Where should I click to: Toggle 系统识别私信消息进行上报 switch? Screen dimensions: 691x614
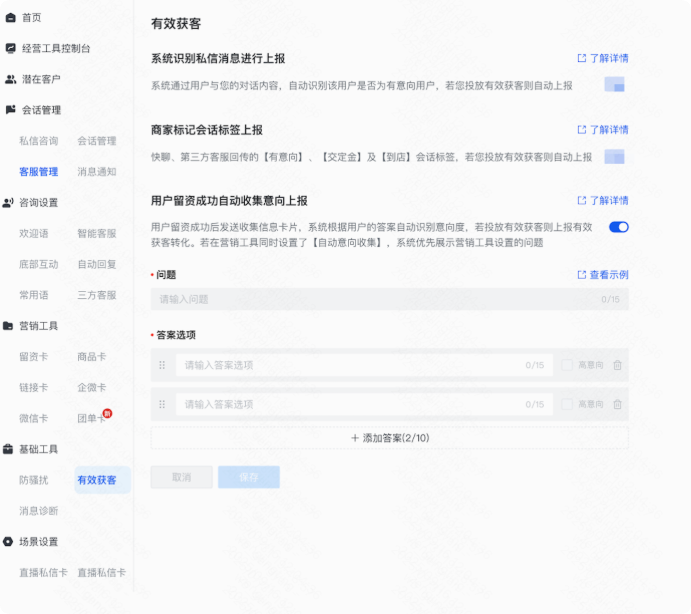point(614,85)
